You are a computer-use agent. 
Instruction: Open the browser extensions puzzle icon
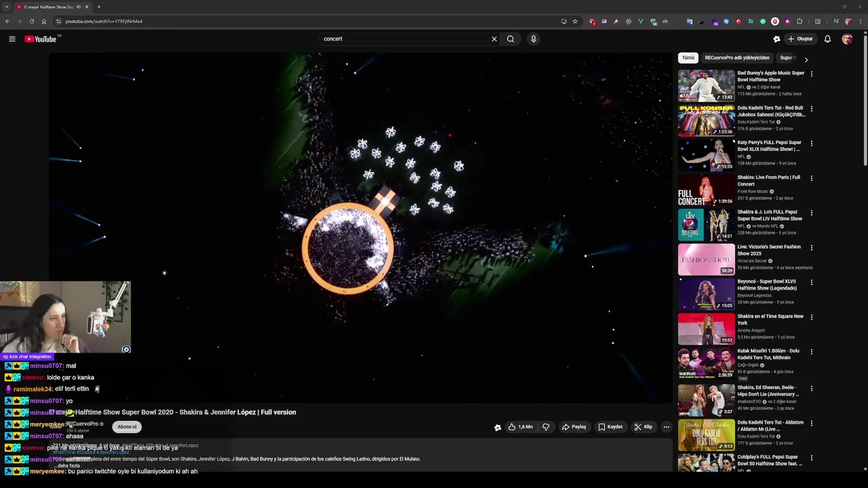pos(800,21)
